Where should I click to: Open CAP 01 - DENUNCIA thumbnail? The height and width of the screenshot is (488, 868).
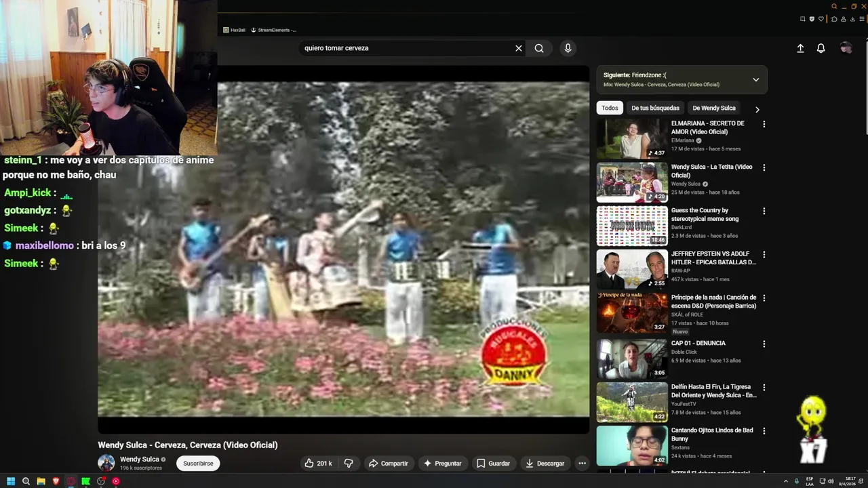[x=632, y=359]
